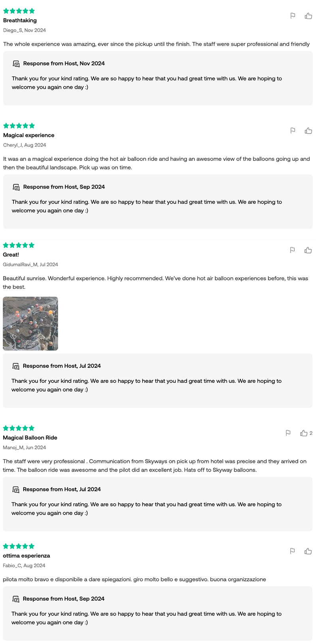Thumbs up Magical Balloon Ride review
Viewport: 316px width, 644px height.
(304, 433)
